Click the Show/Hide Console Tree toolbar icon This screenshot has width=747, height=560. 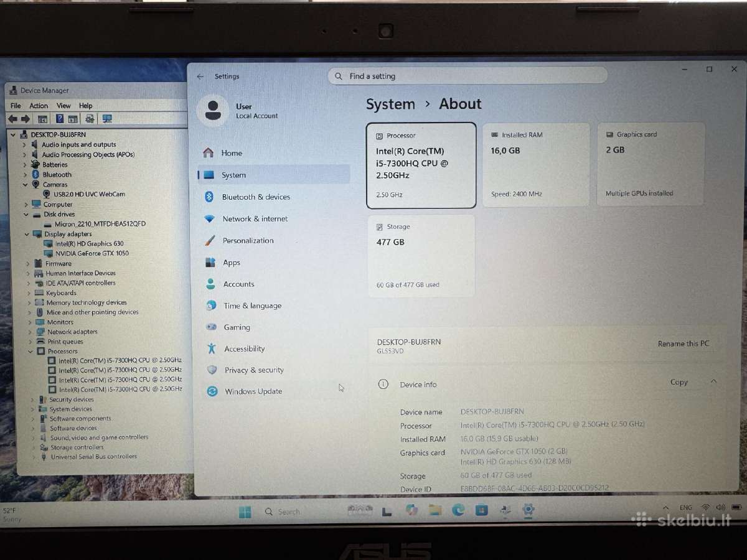point(42,119)
